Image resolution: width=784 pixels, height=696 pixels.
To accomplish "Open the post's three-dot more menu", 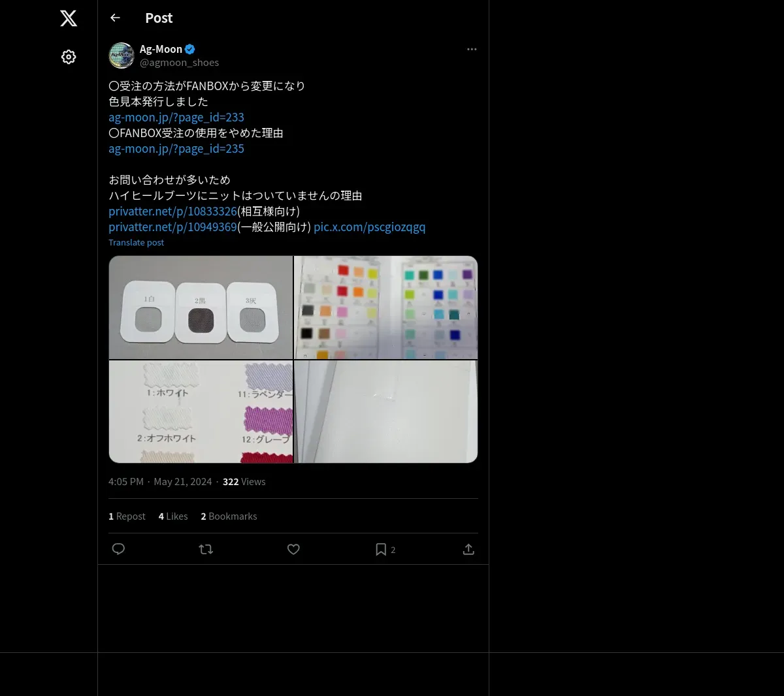I will click(x=472, y=49).
